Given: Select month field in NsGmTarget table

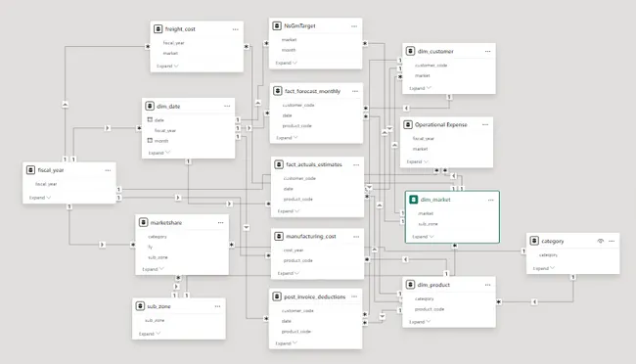Looking at the screenshot, I should tap(289, 50).
